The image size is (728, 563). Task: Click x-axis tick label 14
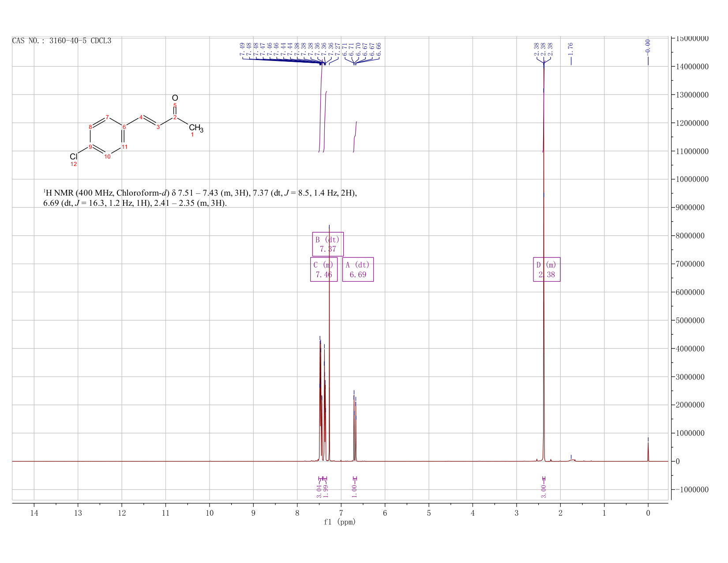click(34, 513)
